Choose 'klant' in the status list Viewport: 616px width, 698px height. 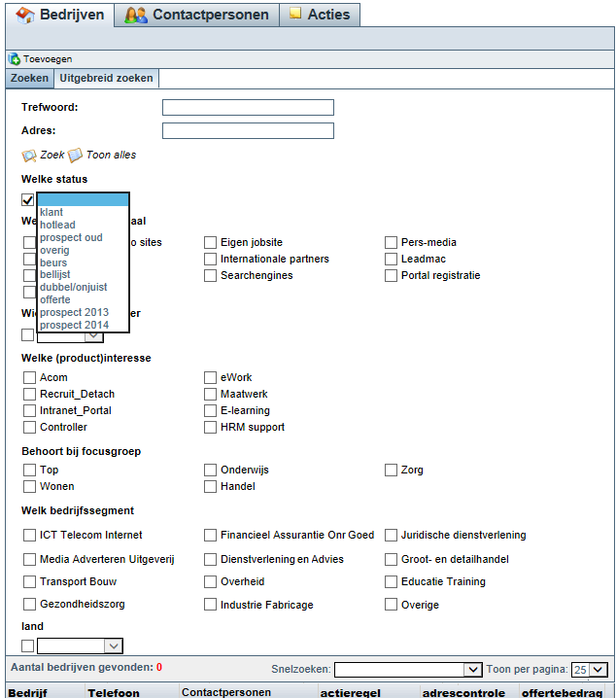(x=84, y=212)
